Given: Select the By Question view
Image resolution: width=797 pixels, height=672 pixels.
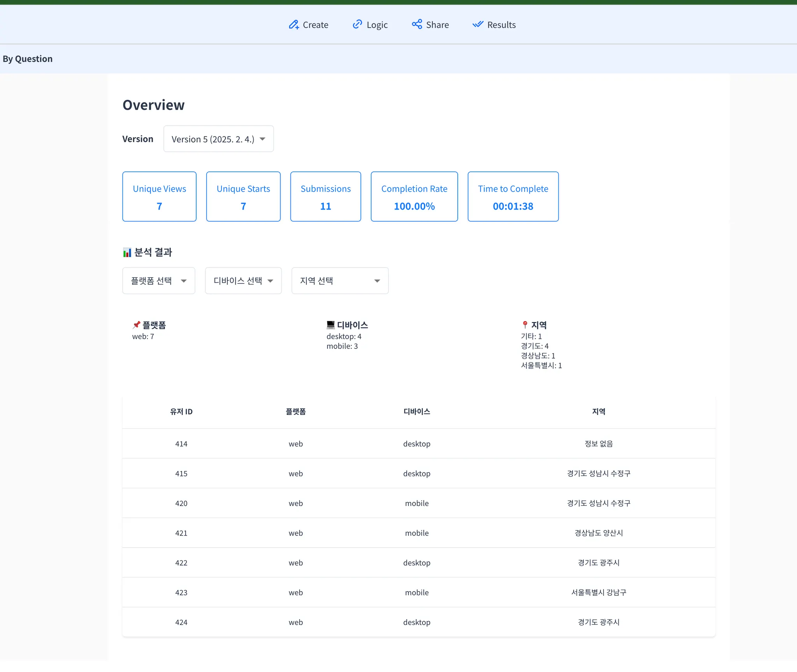Looking at the screenshot, I should (28, 59).
